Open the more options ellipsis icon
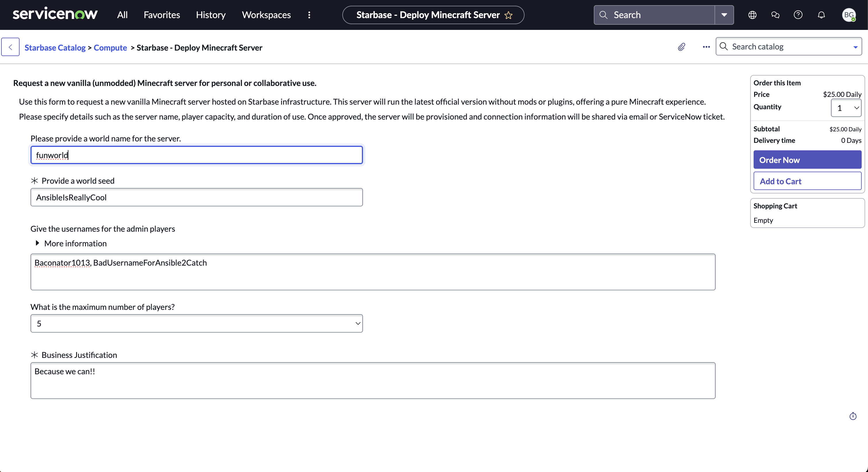 click(706, 47)
